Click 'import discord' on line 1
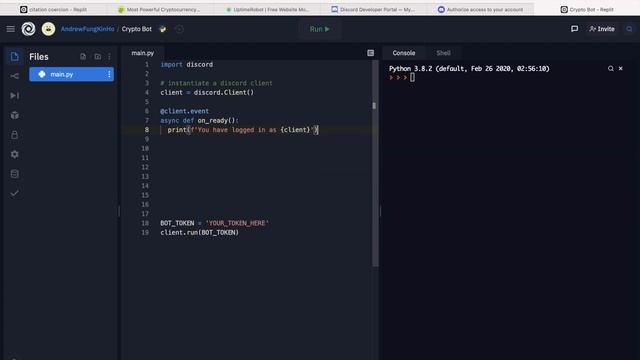The width and height of the screenshot is (640, 360). [x=187, y=64]
